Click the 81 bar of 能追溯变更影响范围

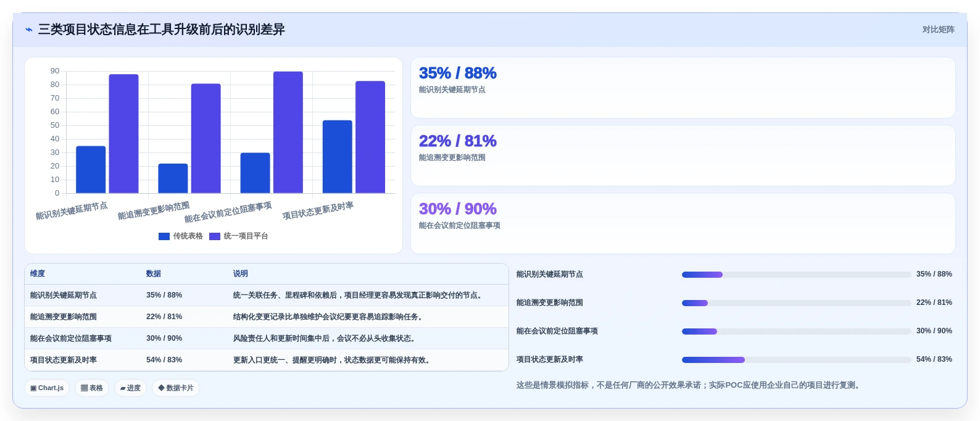click(x=206, y=138)
